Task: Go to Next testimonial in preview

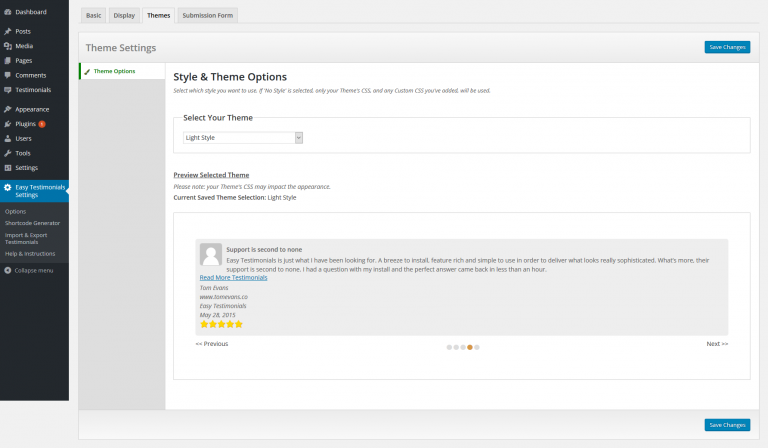Action: (717, 343)
